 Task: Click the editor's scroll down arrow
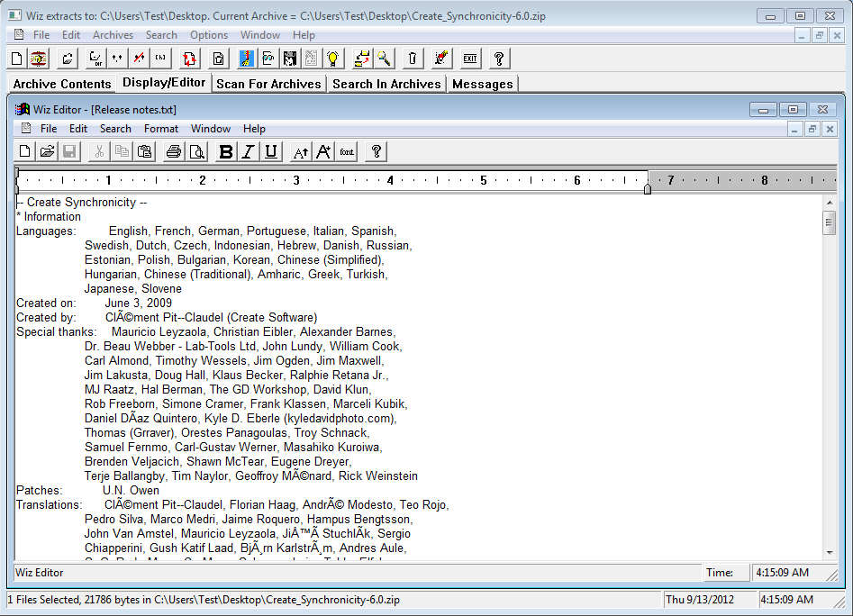pos(829,552)
